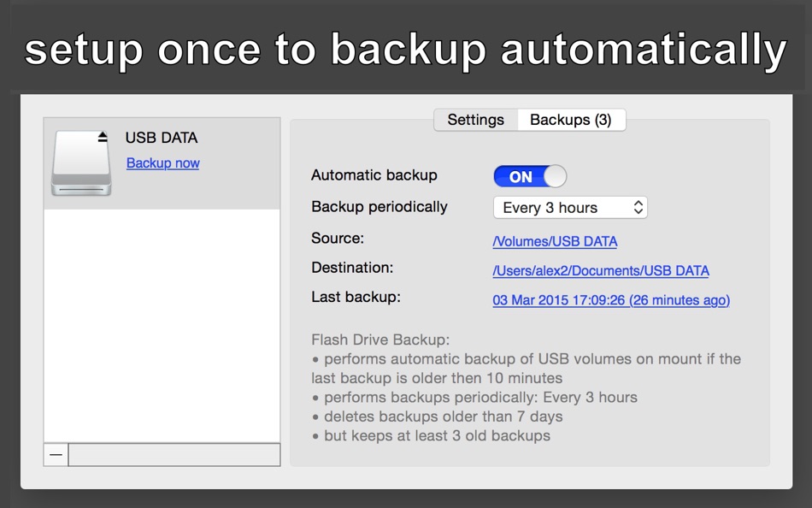Click the Last backup: label
Image resolution: width=812 pixels, height=508 pixels.
click(x=356, y=298)
